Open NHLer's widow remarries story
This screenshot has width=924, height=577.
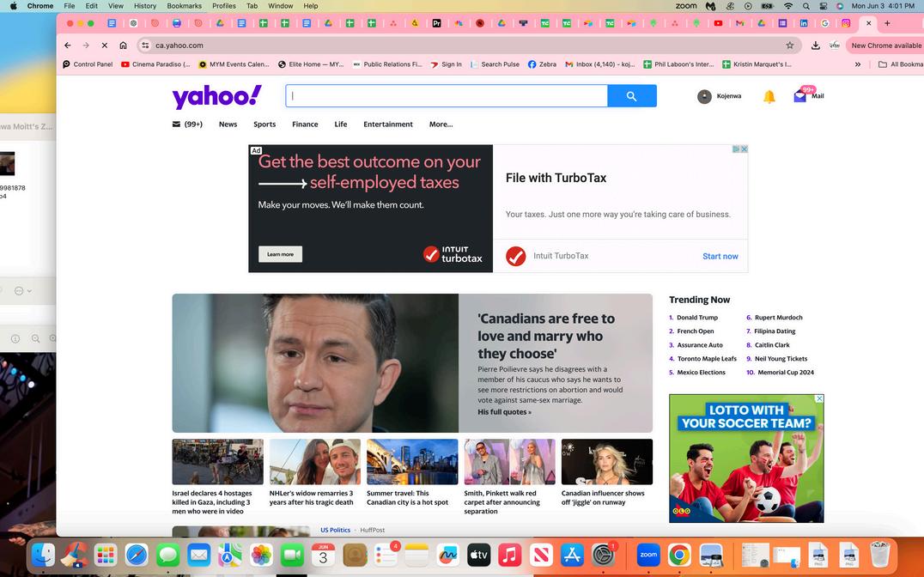coord(314,477)
